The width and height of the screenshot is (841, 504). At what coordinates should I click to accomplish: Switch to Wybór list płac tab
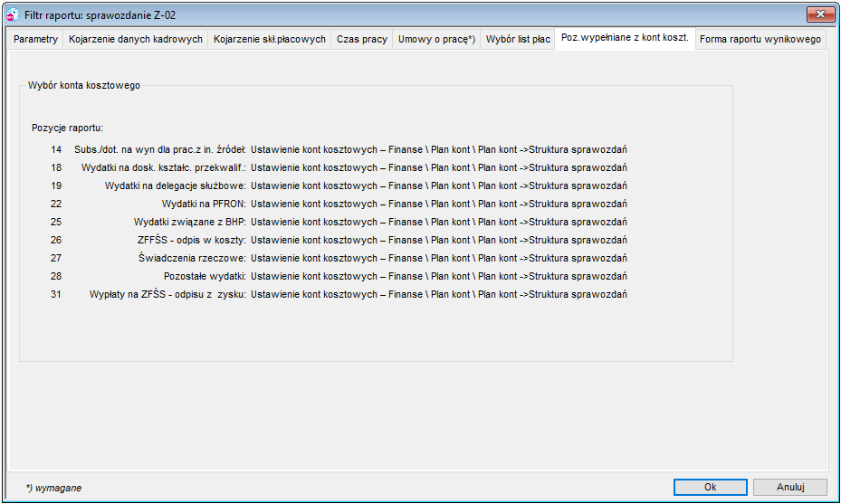coord(518,39)
